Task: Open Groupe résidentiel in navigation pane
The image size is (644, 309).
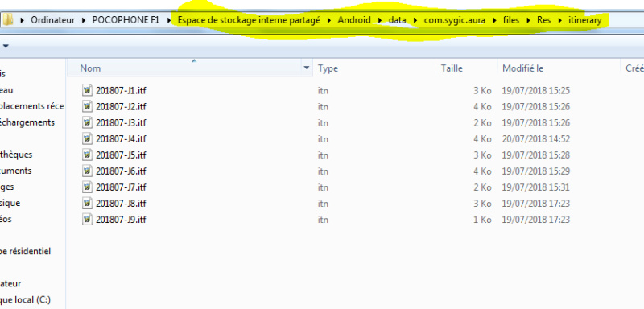Action: pos(26,251)
